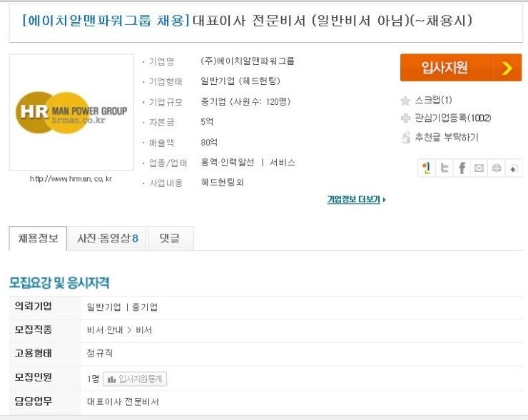Open the 입사지원통계 bar chart button
This screenshot has width=528, height=420.
135,379
